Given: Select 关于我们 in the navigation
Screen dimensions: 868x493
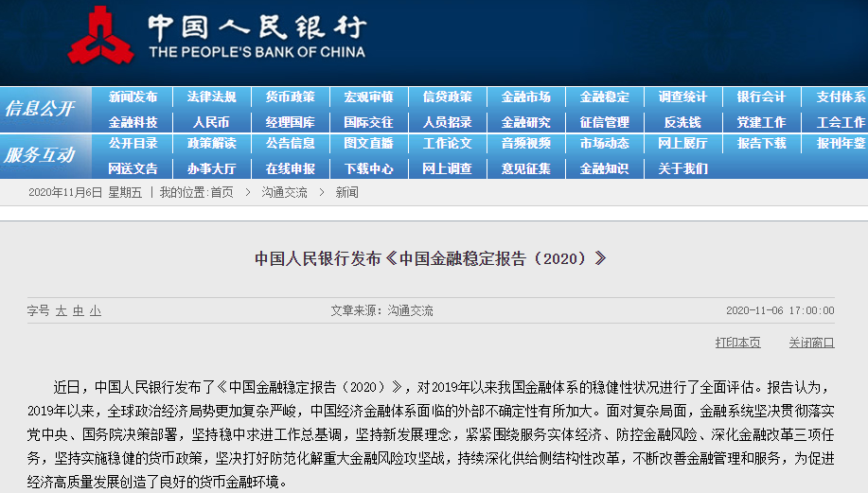Looking at the screenshot, I should coord(682,168).
